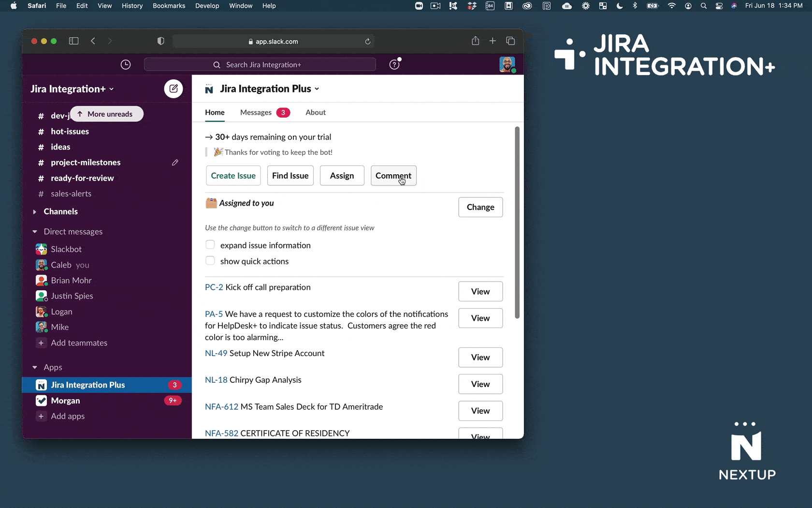Open the NL-18 issue link
This screenshot has width=812, height=508.
tap(216, 380)
